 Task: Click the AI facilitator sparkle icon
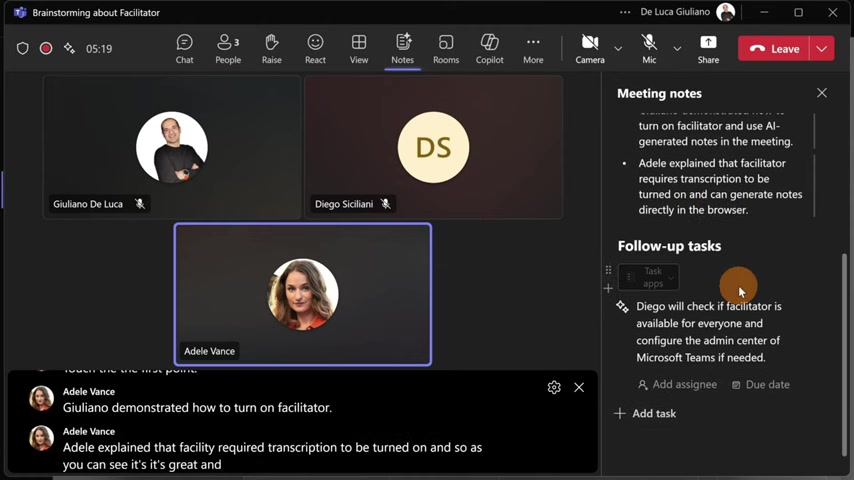(69, 48)
